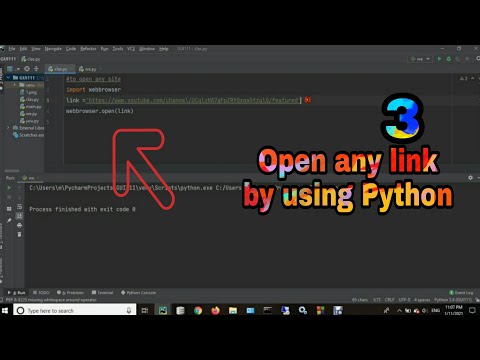The height and width of the screenshot is (360, 480).
Task: Click the YouTube channel URL in the code
Action: pyautogui.click(x=193, y=100)
